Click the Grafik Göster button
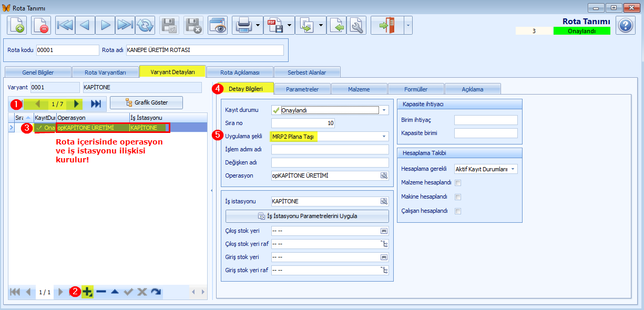 (x=146, y=102)
